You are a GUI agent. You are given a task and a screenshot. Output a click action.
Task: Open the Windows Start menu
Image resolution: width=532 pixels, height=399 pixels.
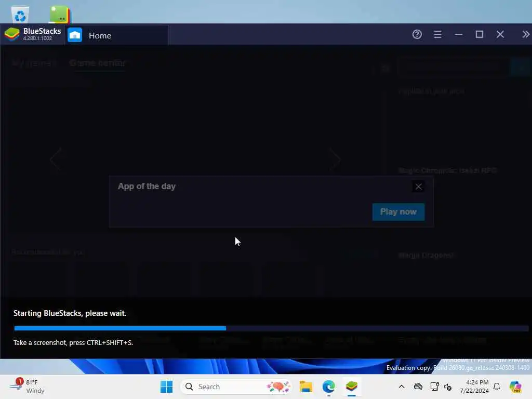click(166, 387)
